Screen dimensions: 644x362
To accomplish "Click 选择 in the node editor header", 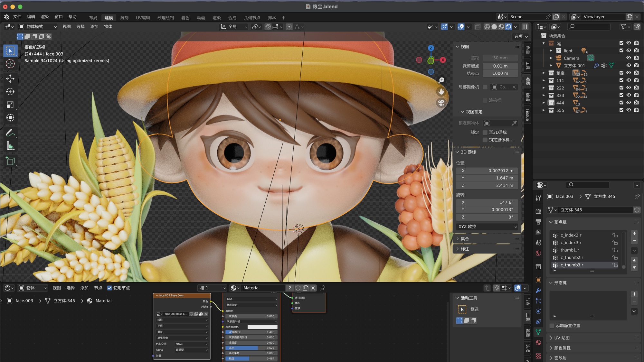I will 70,288.
